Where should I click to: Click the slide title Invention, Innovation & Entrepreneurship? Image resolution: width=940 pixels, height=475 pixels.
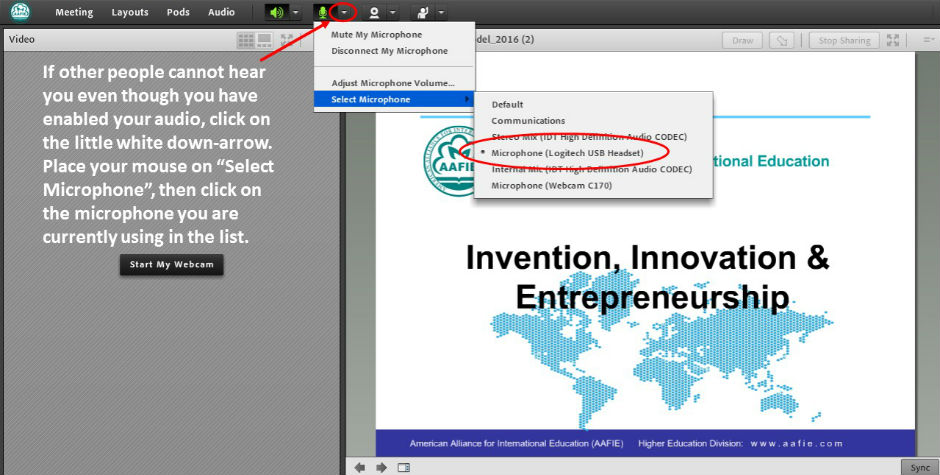coord(647,278)
